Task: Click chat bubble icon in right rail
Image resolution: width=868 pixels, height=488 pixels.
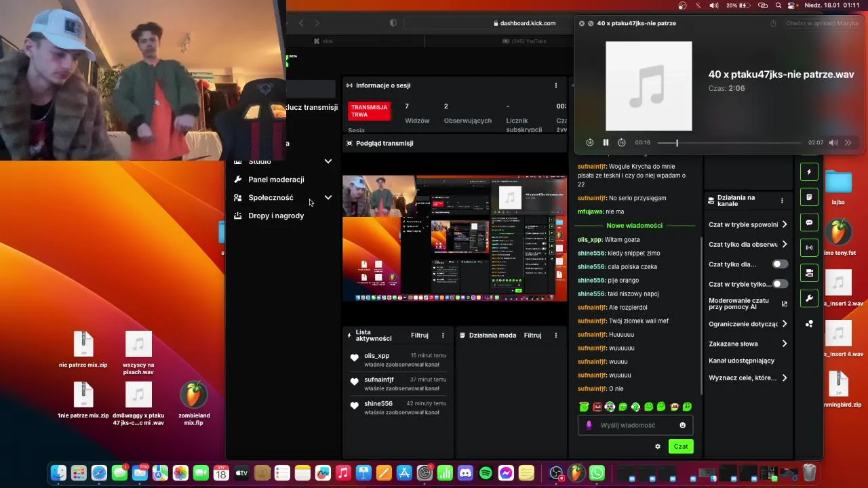Action: coord(809,222)
